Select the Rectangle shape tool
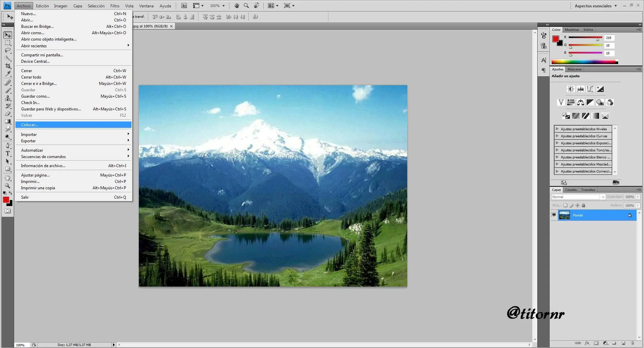Image resolution: width=644 pixels, height=348 pixels. [8, 169]
